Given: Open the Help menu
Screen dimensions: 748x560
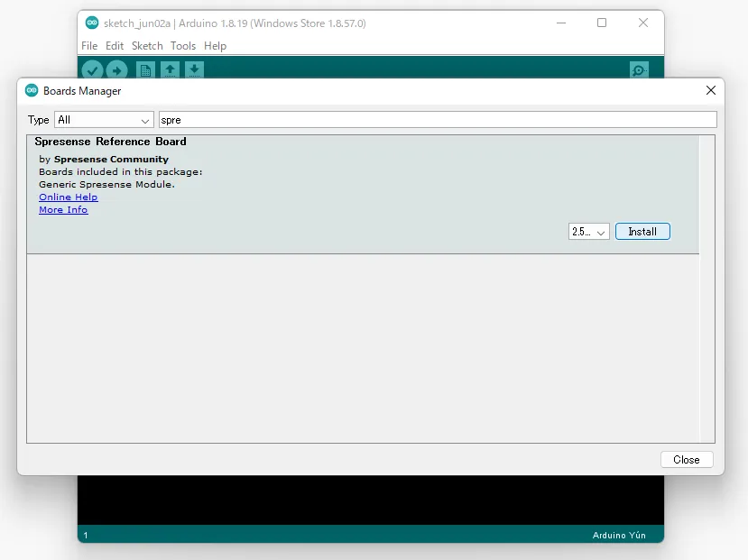Looking at the screenshot, I should [x=215, y=46].
